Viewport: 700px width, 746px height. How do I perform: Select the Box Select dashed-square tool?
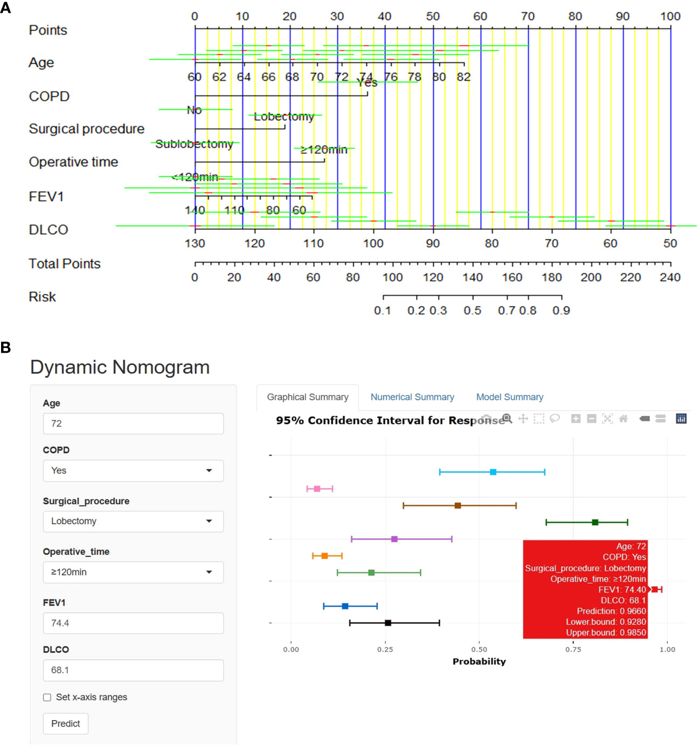tap(538, 419)
